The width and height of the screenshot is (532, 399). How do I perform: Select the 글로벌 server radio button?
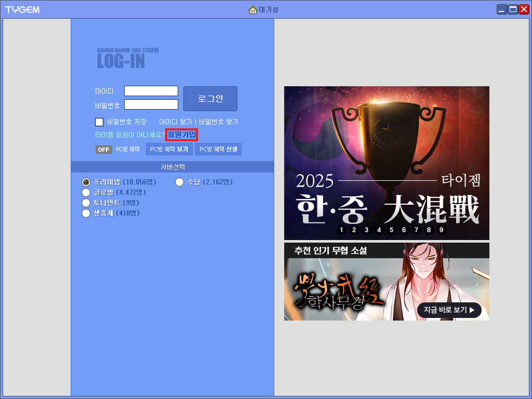pos(86,193)
